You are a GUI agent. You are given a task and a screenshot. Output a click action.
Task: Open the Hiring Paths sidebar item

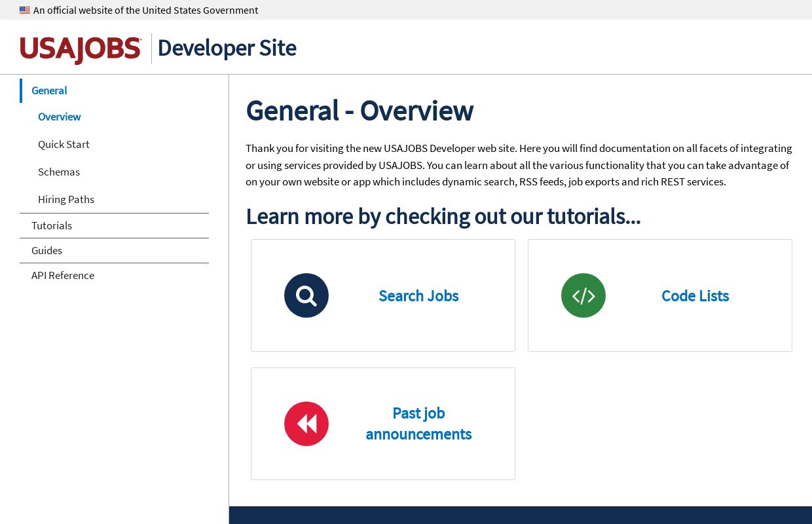point(66,199)
